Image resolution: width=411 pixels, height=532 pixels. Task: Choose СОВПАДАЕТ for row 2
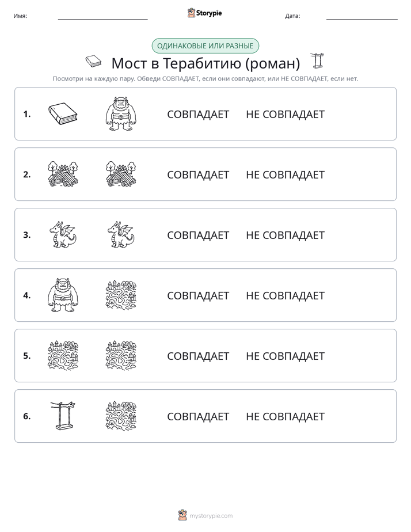(x=198, y=174)
